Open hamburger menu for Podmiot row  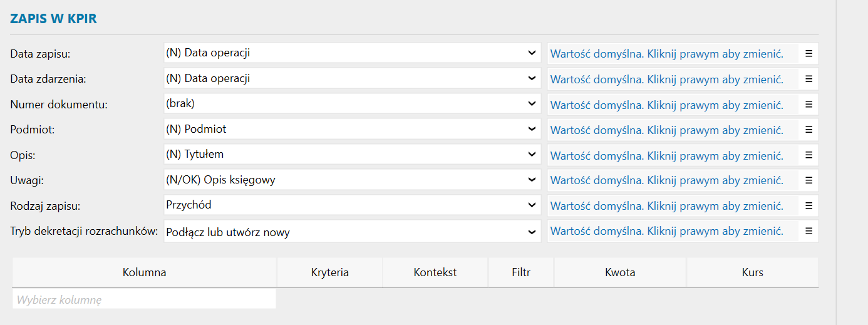pos(809,130)
